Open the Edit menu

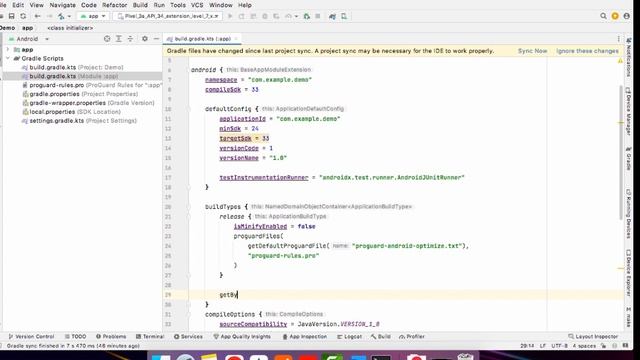point(18,5)
